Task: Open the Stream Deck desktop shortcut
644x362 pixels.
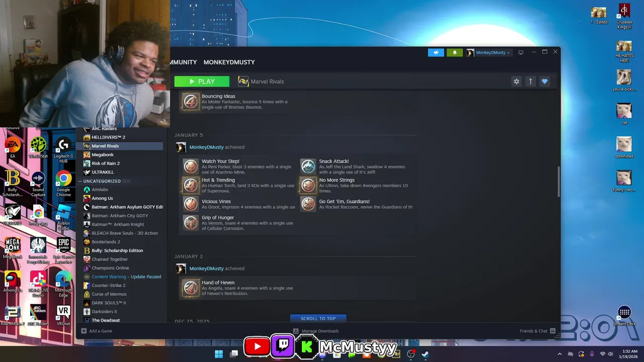Action: [624, 316]
